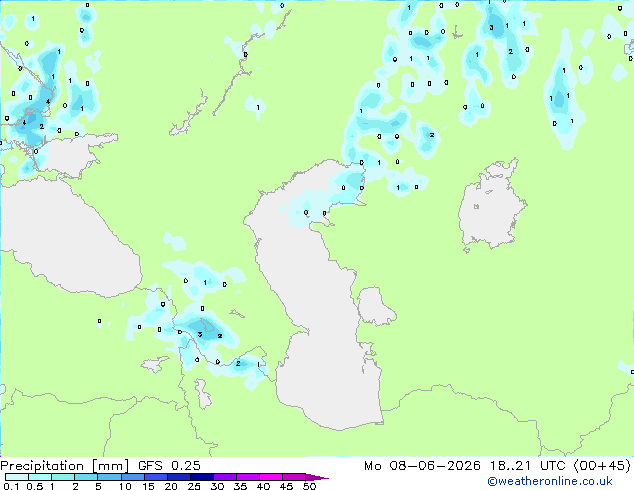
Task: Click the '0.5' legend value
Action: point(35,486)
